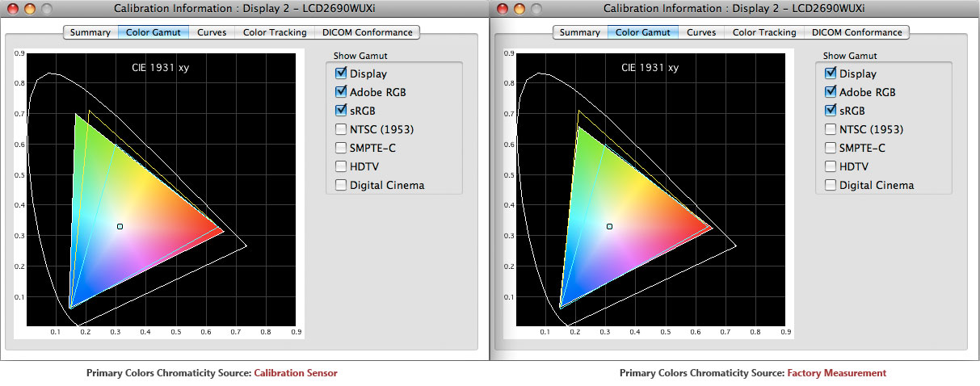Check Digital Cinema in Factory Measurement window
The width and height of the screenshot is (980, 386).
(831, 185)
